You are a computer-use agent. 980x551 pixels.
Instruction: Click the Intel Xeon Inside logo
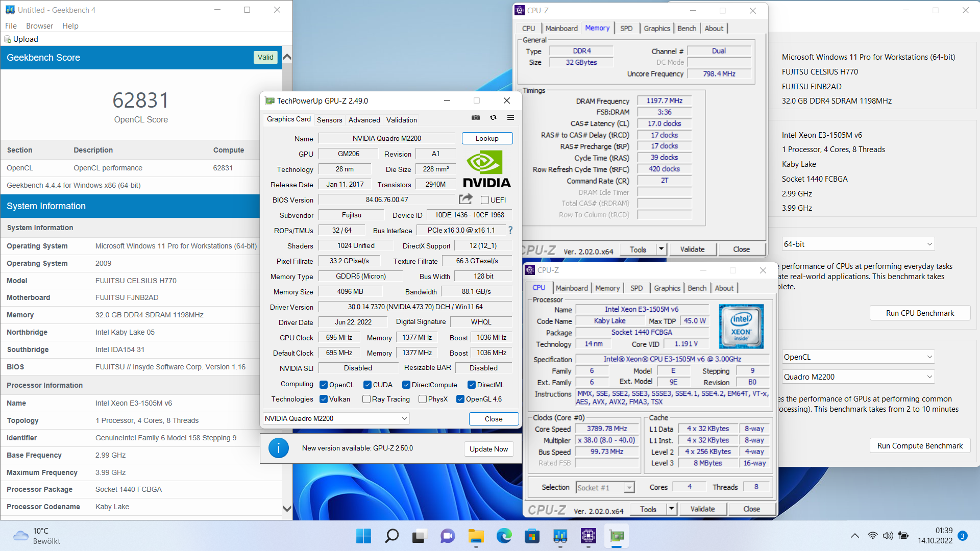coord(741,327)
